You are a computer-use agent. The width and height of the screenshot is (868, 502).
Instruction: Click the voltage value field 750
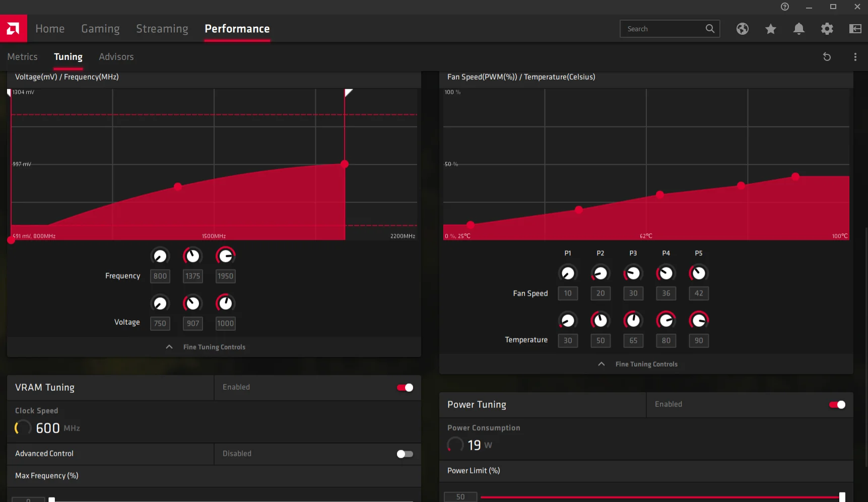tap(160, 323)
